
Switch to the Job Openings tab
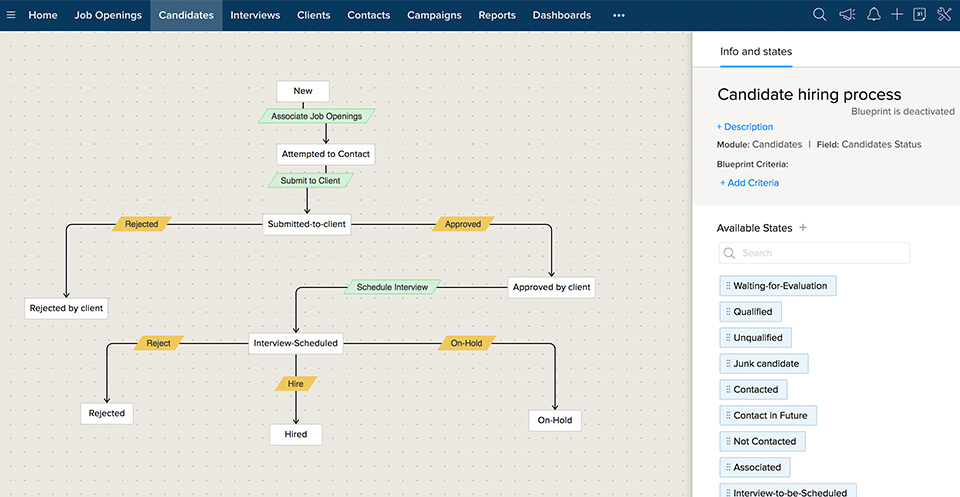pyautogui.click(x=108, y=15)
